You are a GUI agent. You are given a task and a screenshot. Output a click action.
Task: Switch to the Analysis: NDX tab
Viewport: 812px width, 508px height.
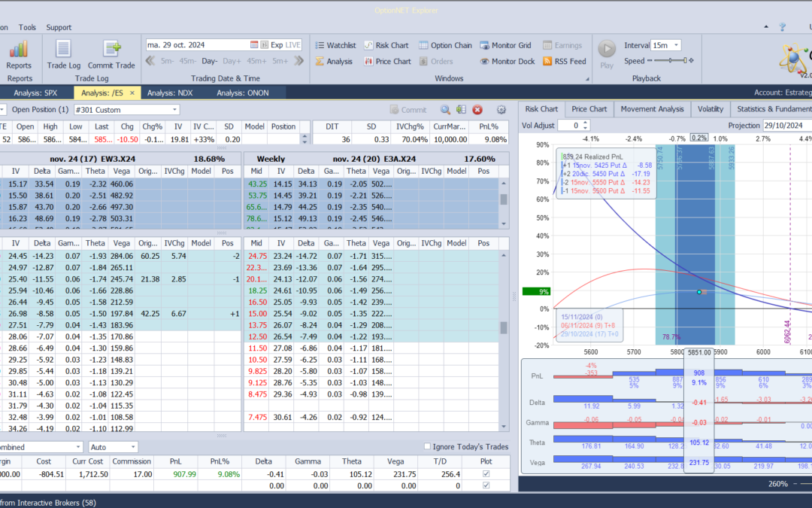[169, 93]
